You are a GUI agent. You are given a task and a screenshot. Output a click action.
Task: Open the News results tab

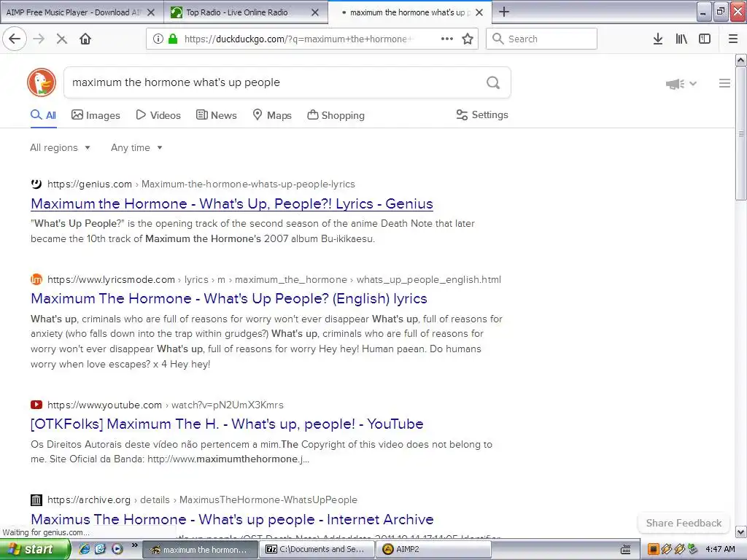point(216,115)
